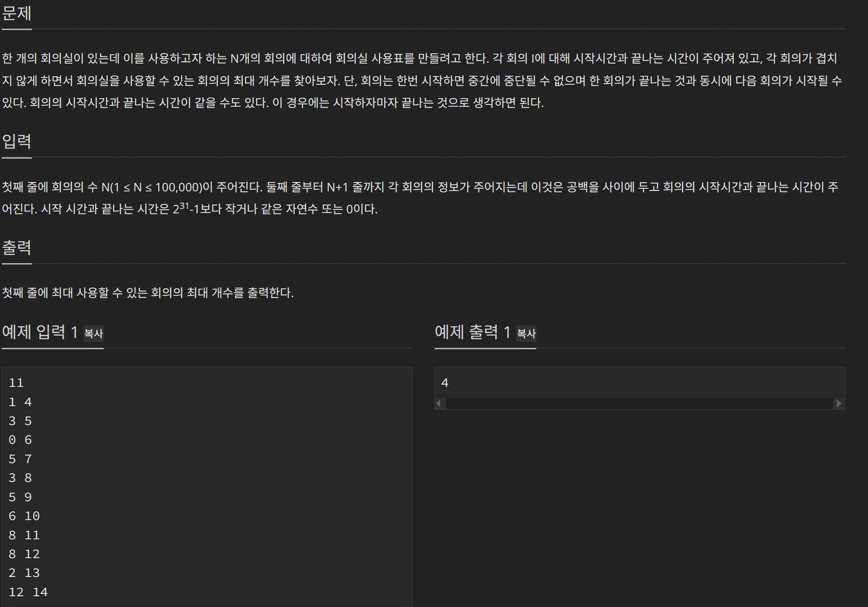Click the "8 11" line in sample input
Screen dimensions: 868x607
click(24, 535)
